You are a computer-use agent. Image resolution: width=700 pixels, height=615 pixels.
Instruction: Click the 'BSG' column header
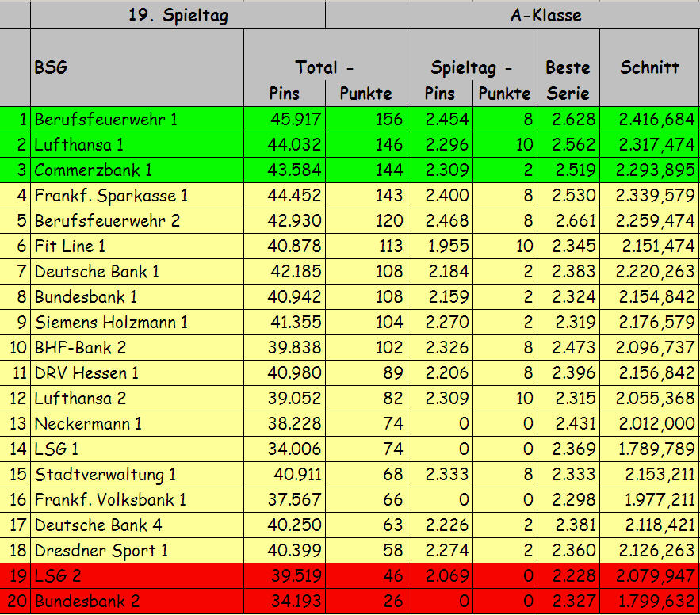137,67
